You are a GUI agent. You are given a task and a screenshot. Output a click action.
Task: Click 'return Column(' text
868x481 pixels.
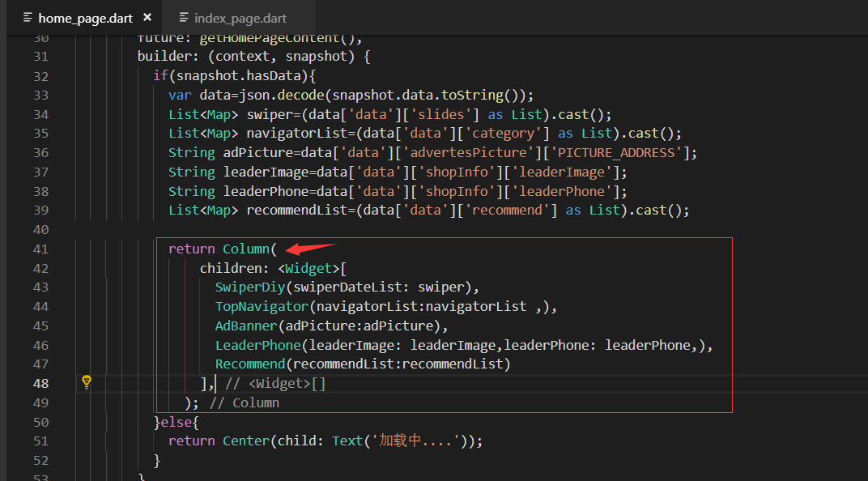(223, 249)
